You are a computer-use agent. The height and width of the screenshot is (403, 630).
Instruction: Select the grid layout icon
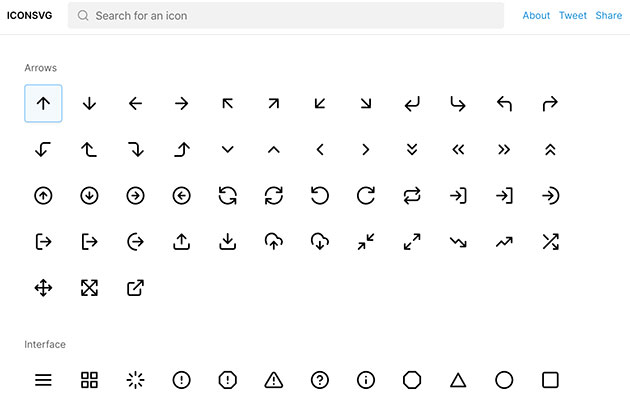coord(89,380)
